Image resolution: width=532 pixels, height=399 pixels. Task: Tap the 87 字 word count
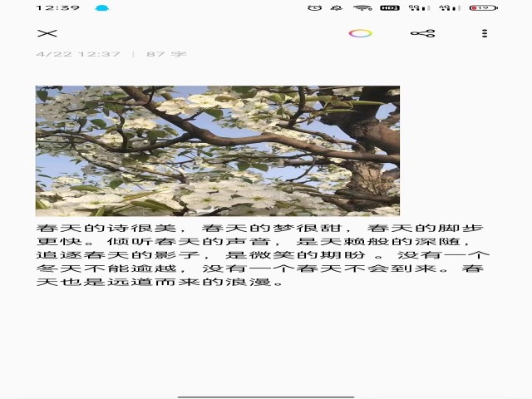166,54
